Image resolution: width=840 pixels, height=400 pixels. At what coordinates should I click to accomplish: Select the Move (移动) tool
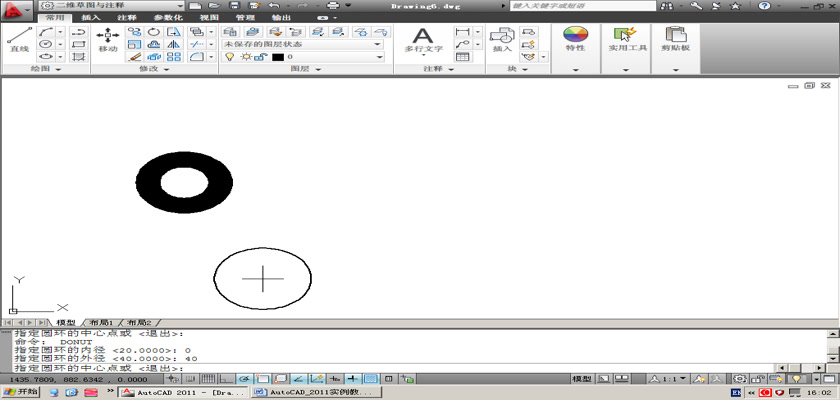(x=108, y=40)
